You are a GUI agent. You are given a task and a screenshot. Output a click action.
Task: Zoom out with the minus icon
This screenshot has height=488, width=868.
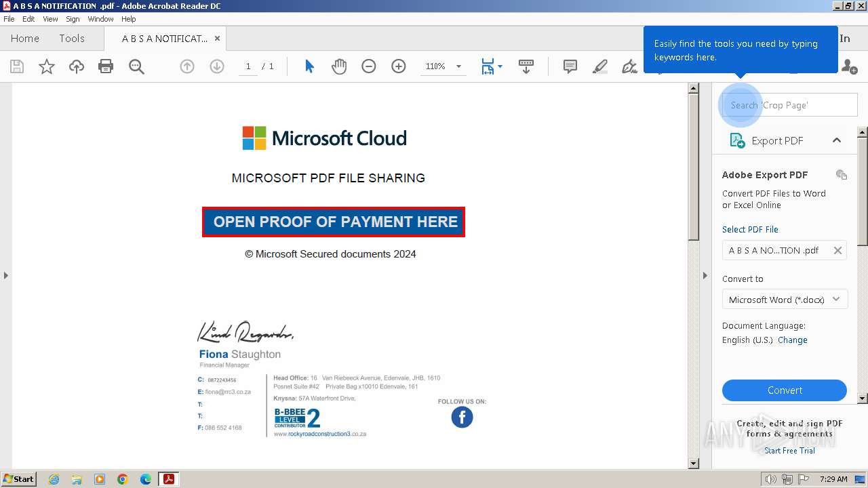pyautogui.click(x=369, y=66)
